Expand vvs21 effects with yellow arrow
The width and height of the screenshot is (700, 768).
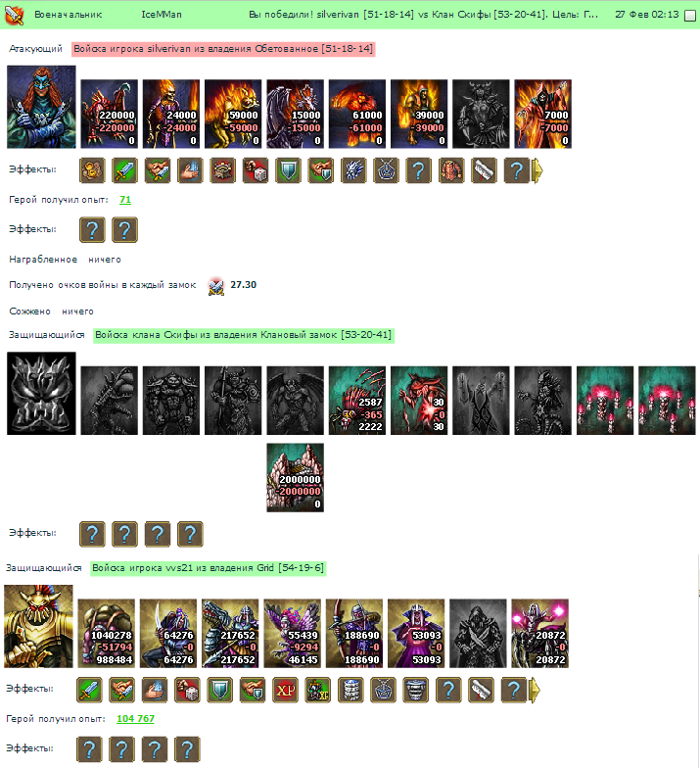tap(535, 690)
